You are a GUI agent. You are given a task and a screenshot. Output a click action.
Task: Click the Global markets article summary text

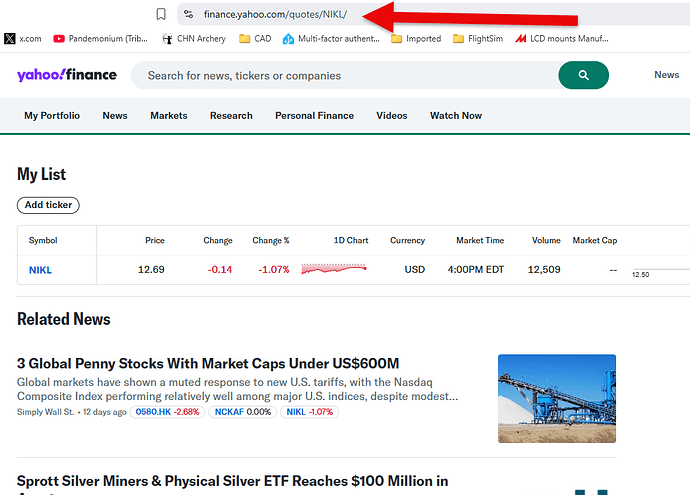[238, 389]
